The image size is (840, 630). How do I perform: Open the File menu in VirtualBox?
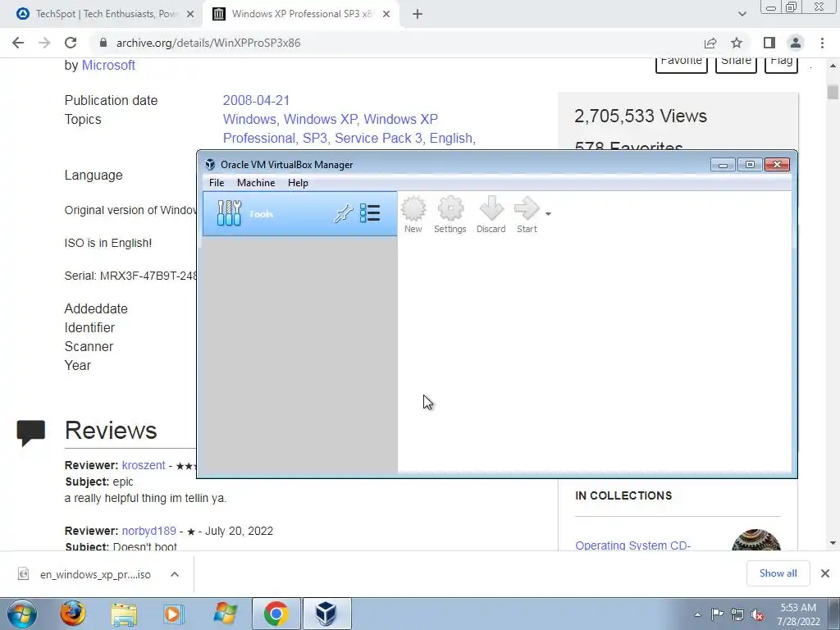click(x=217, y=183)
